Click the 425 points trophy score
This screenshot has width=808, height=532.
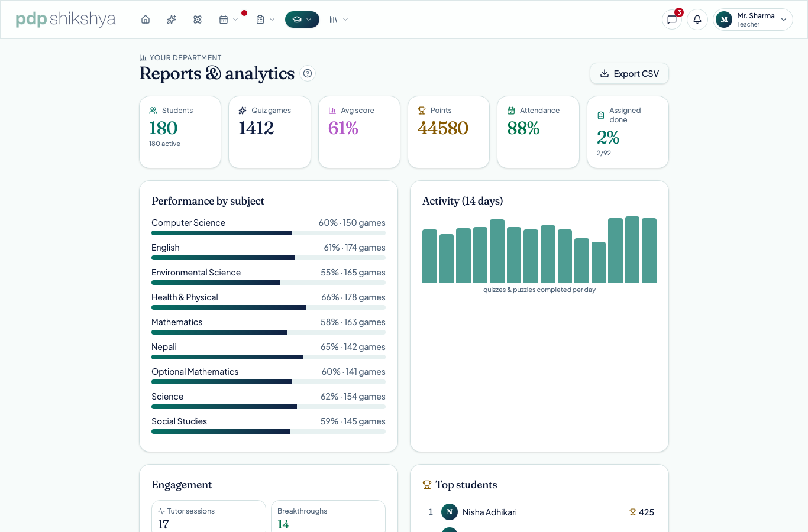[642, 512]
